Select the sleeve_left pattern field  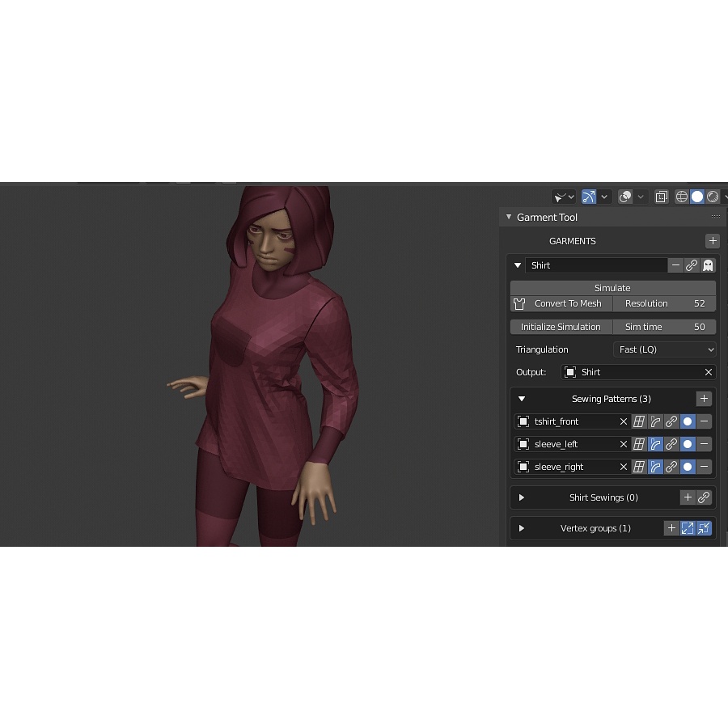(x=573, y=444)
